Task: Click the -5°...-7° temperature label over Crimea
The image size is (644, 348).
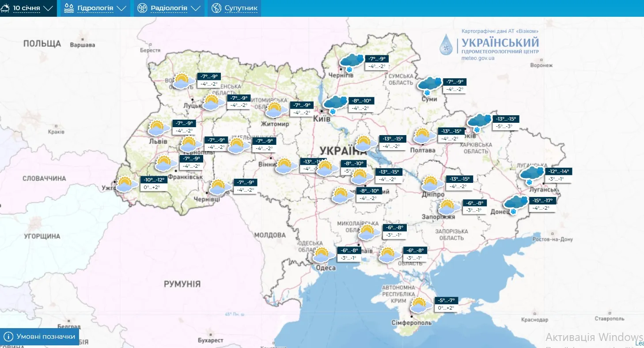Action: pyautogui.click(x=446, y=301)
